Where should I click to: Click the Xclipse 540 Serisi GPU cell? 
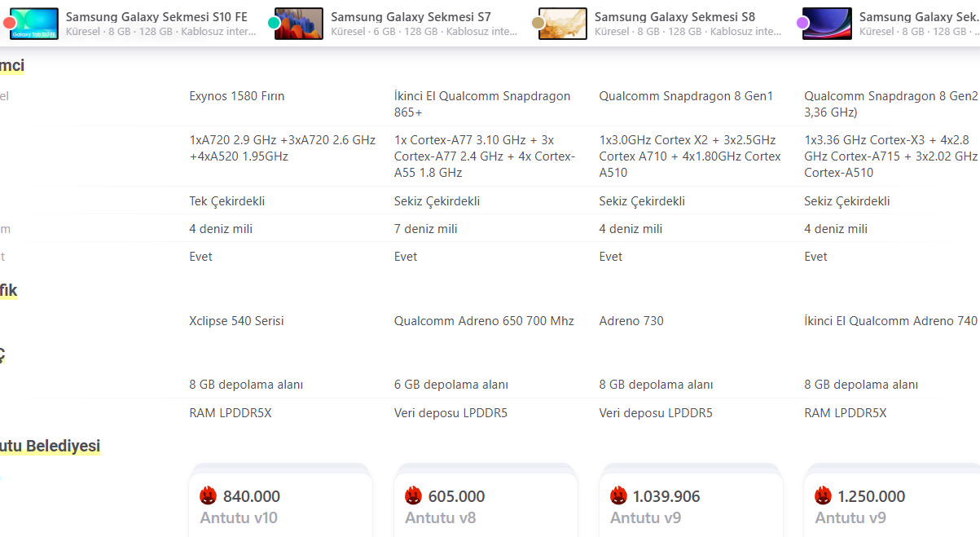pos(236,321)
